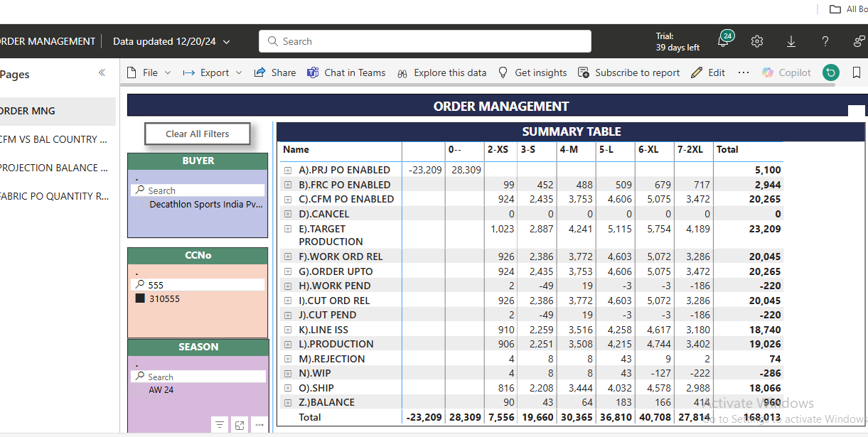
Task: Open the settings gear icon
Action: [757, 41]
